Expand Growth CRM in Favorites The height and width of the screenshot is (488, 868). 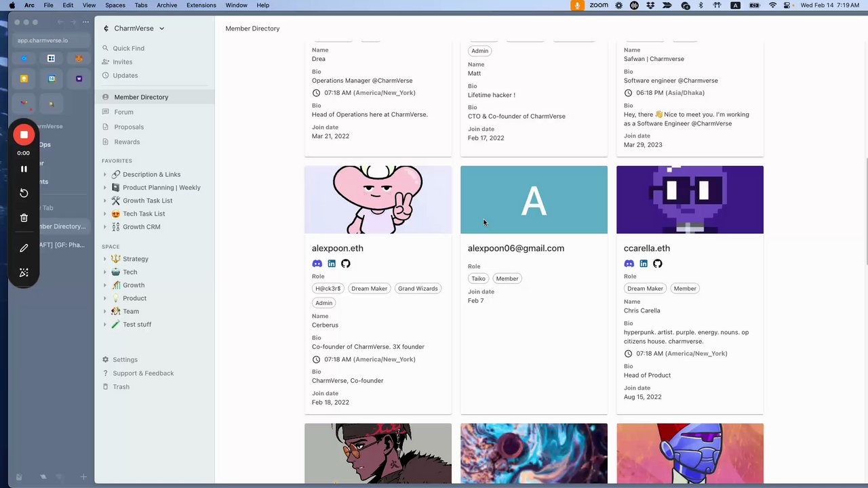(105, 227)
